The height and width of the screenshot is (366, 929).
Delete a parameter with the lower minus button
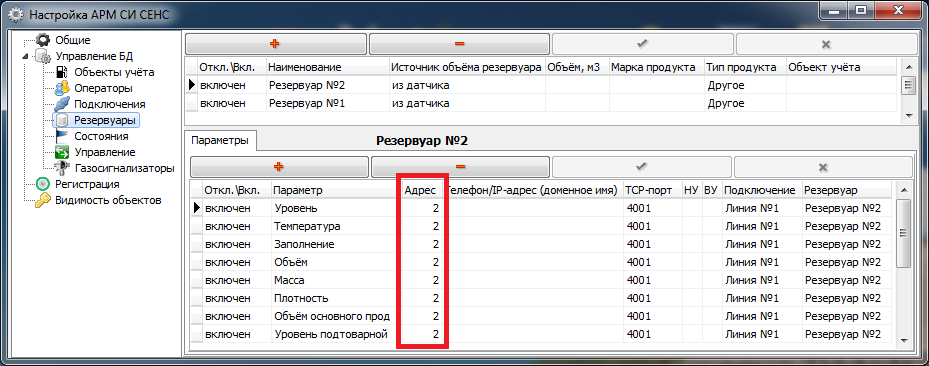point(460,167)
